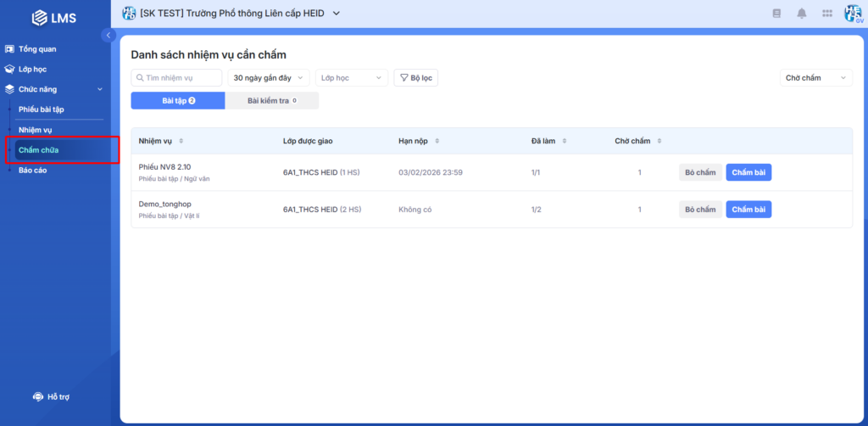Viewport: 868px width, 426px height.
Task: Open the apps grid icon
Action: [x=826, y=14]
